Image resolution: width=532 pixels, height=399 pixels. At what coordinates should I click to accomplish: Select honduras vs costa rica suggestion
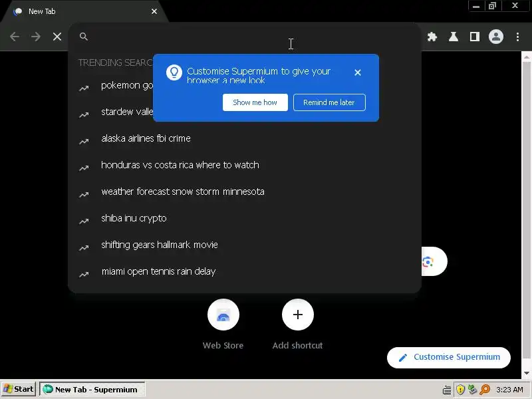pyautogui.click(x=244, y=165)
